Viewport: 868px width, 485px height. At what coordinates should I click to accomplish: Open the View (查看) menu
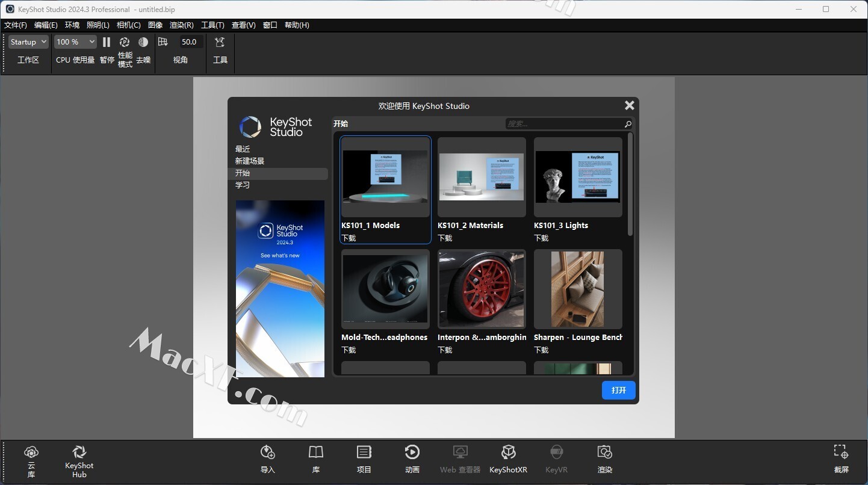pyautogui.click(x=244, y=25)
